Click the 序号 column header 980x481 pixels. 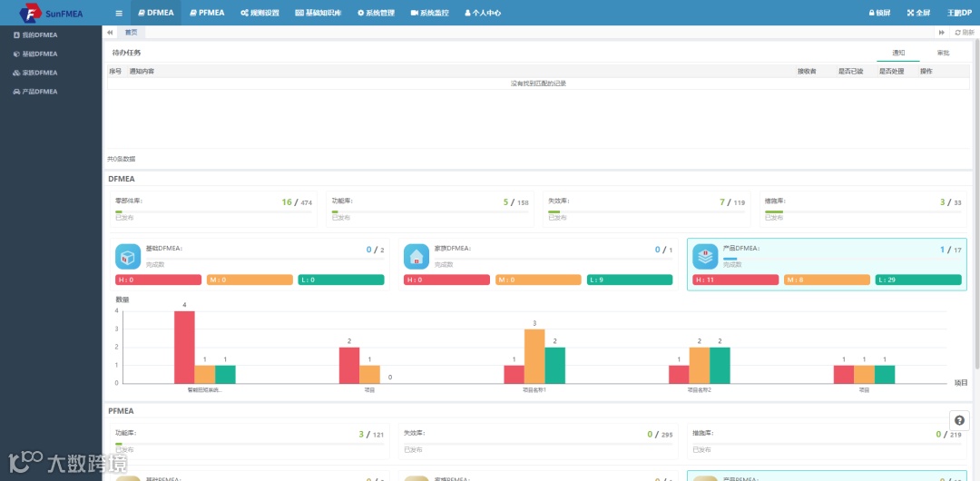[x=115, y=72]
